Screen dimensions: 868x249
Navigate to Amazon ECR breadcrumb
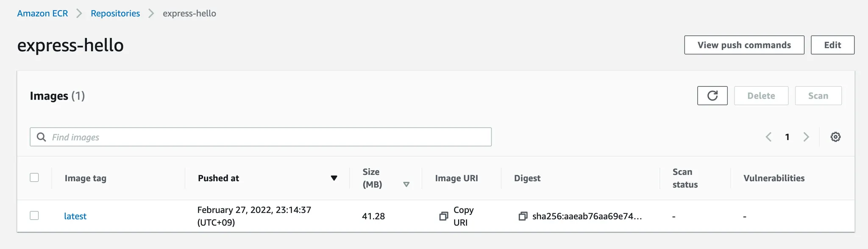(42, 14)
